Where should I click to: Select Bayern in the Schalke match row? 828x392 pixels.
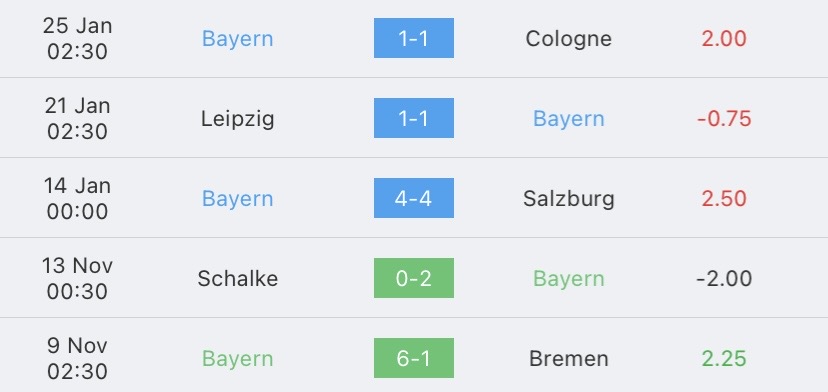point(569,279)
